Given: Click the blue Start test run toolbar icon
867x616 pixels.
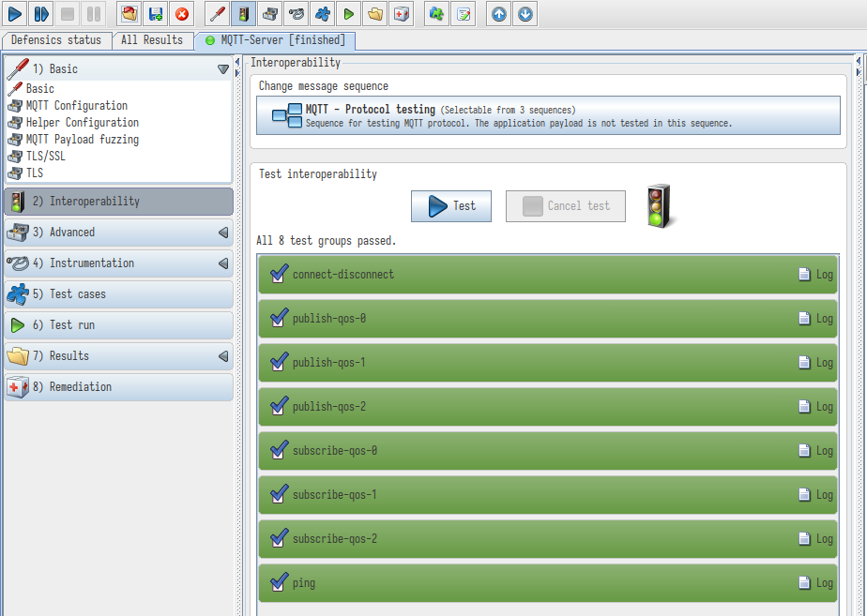Looking at the screenshot, I should tap(15, 13).
